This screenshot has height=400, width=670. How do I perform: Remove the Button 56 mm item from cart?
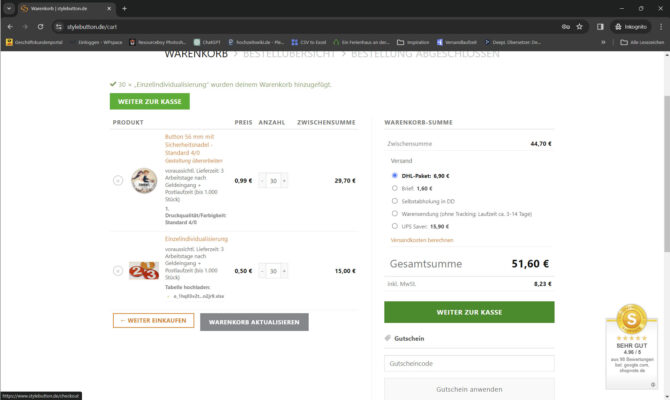pos(118,181)
